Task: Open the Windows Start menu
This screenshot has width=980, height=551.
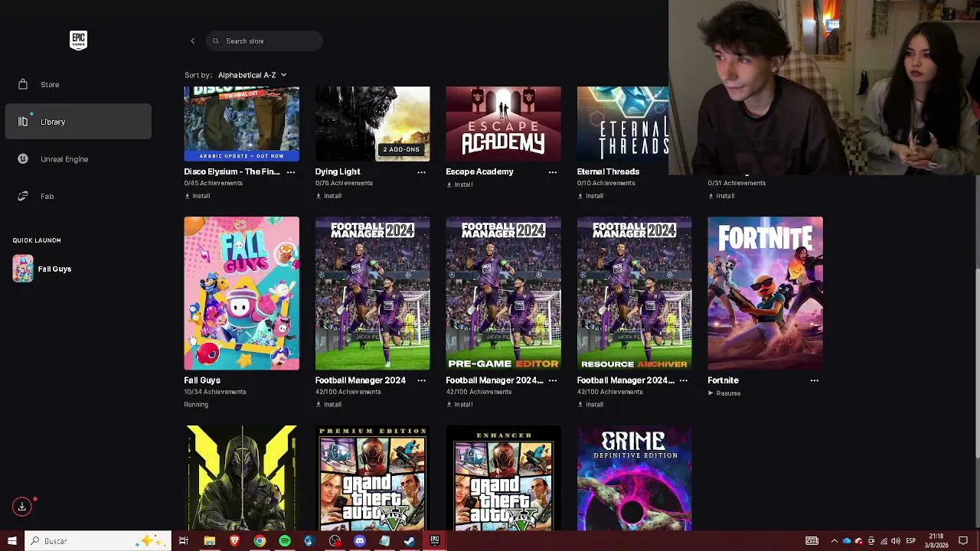Action: tap(11, 541)
